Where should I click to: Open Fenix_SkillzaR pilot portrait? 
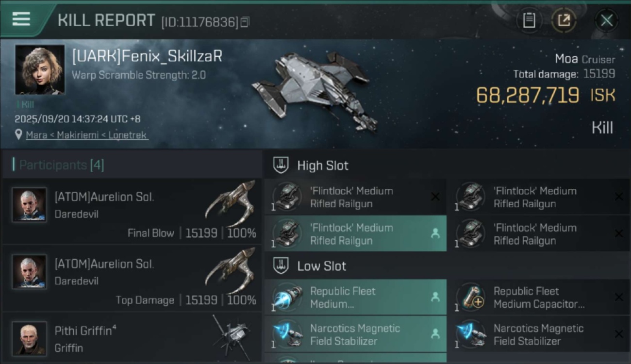[x=40, y=69]
